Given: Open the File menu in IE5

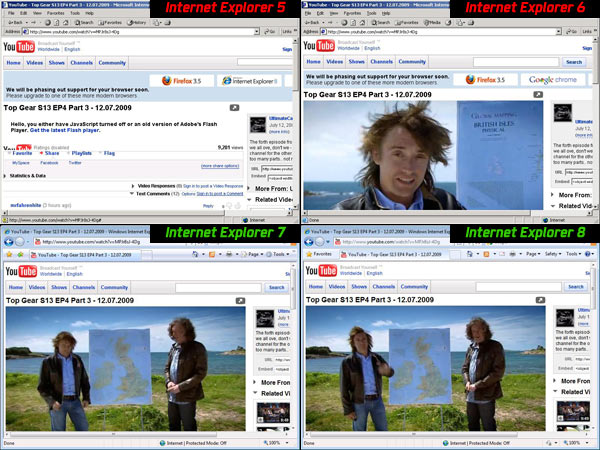Looking at the screenshot, I should (9, 12).
